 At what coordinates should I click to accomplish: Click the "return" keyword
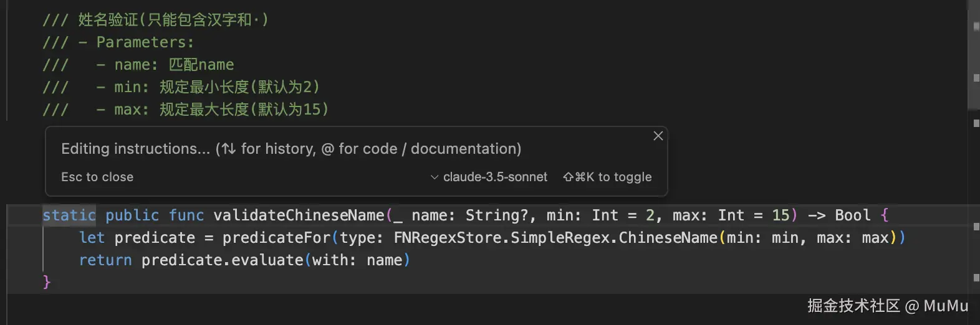coord(105,260)
